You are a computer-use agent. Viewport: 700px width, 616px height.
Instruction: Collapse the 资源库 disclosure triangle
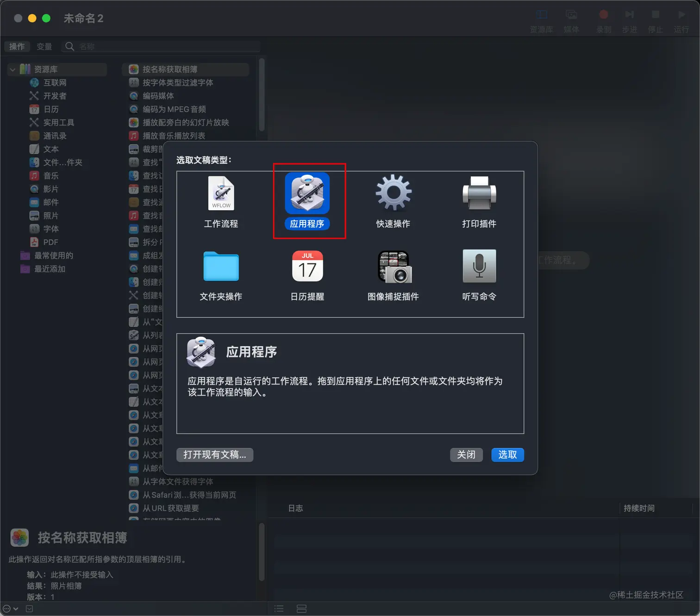pyautogui.click(x=12, y=69)
